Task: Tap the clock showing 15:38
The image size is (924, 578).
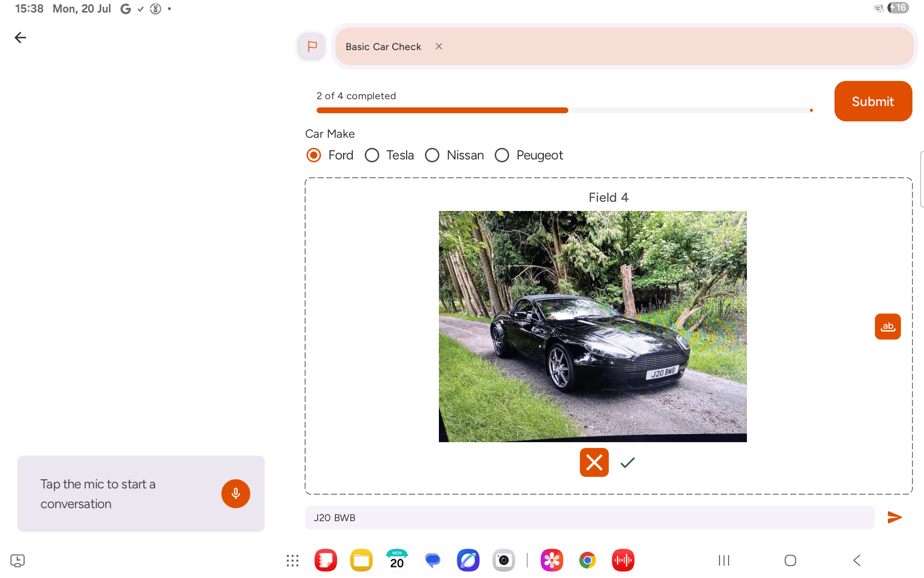Action: coord(29,9)
